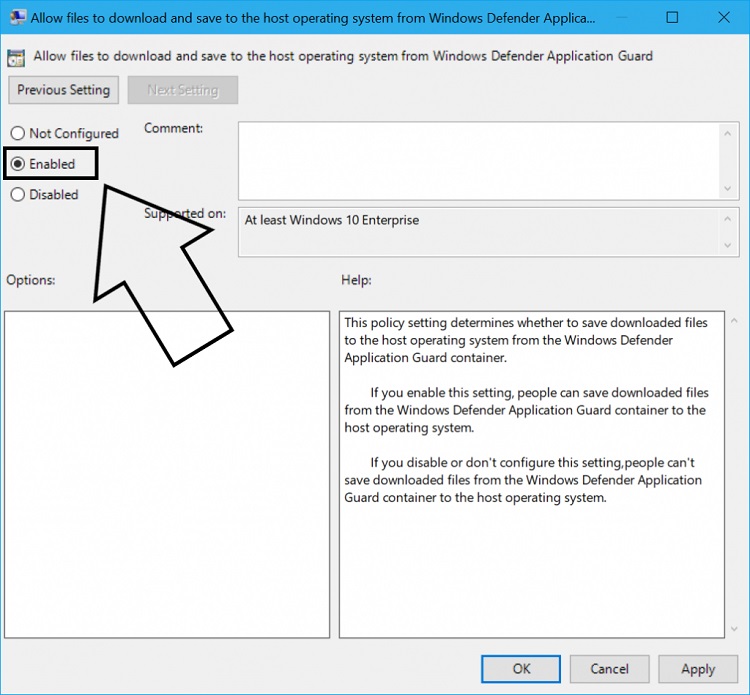This screenshot has height=695, width=750.
Task: Select the Not Configured radio button
Action: [x=18, y=134]
